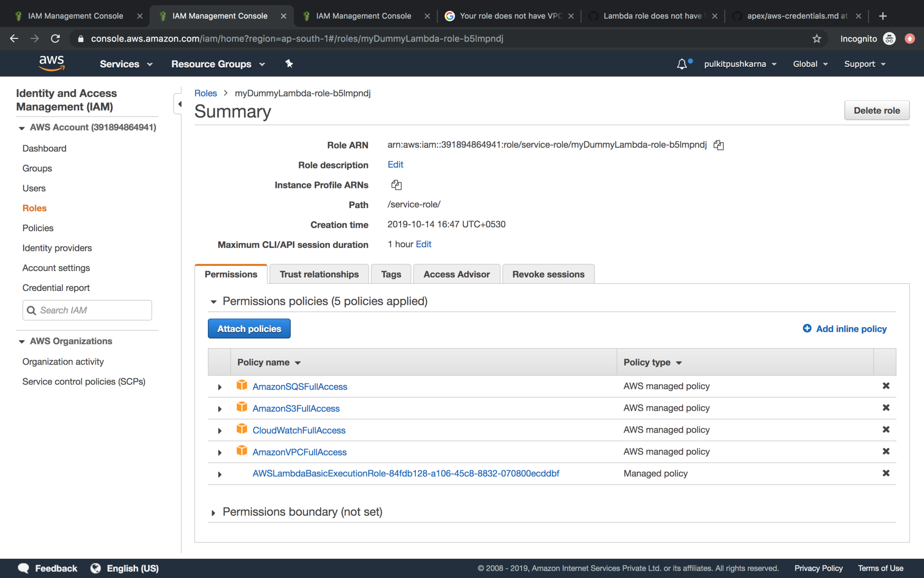Expand the AmazonS3FullAccess policy row

click(x=219, y=409)
